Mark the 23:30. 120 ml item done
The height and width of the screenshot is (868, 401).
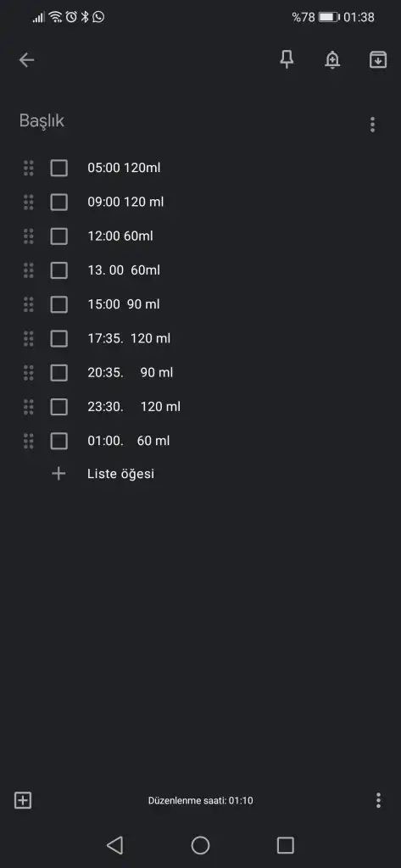click(x=58, y=407)
